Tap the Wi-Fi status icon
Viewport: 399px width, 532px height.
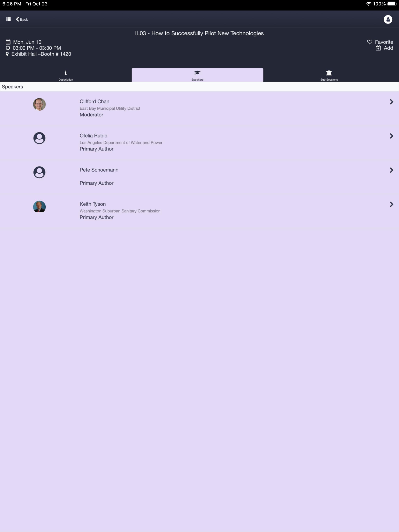(368, 4)
